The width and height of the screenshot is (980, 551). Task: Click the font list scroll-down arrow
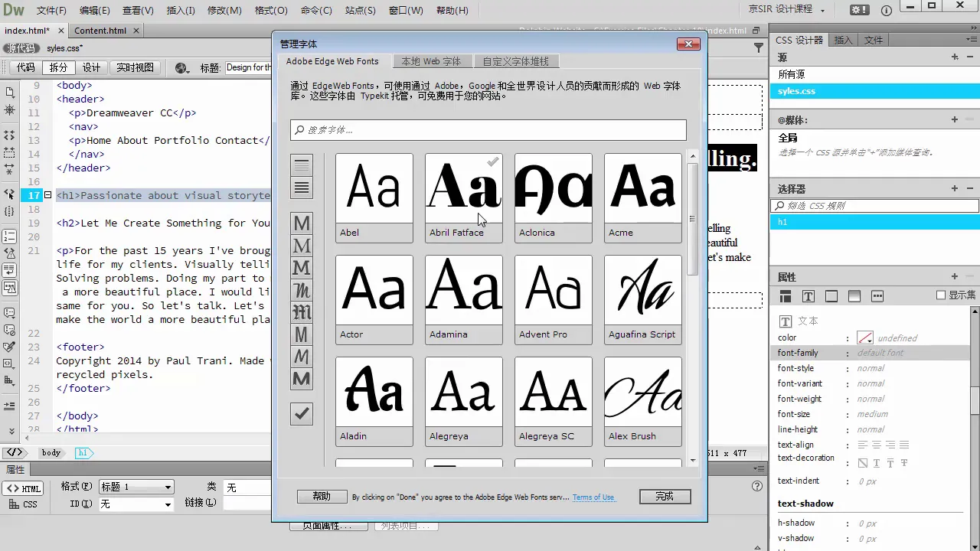click(x=693, y=461)
